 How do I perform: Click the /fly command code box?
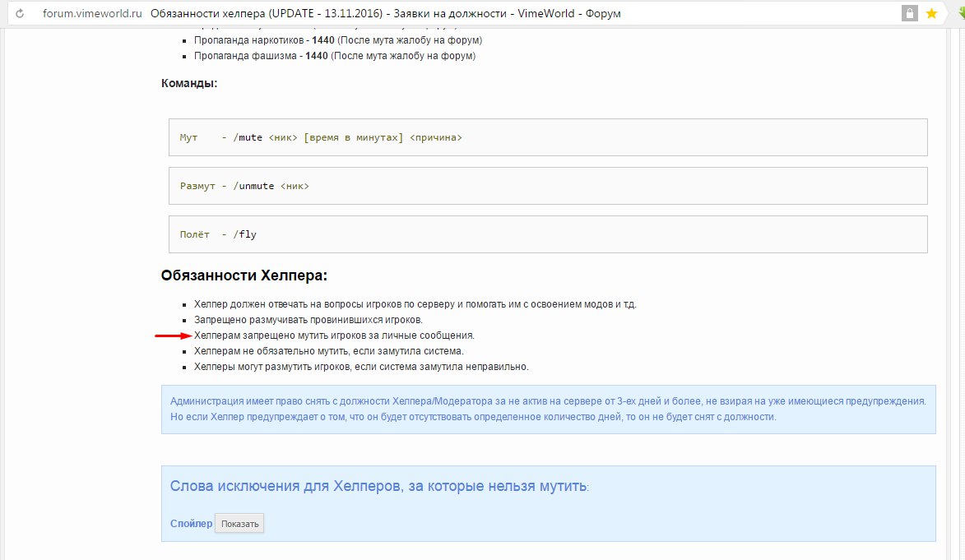tap(548, 234)
